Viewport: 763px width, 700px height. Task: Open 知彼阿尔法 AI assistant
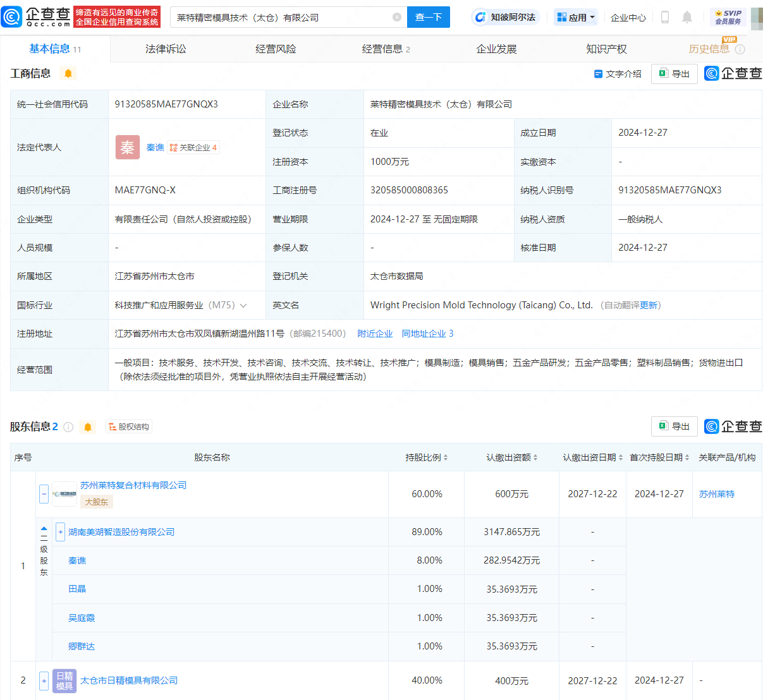(x=505, y=17)
